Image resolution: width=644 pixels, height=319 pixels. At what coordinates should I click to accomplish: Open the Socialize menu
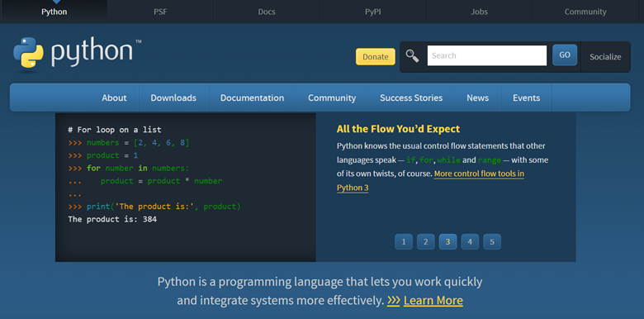(605, 57)
